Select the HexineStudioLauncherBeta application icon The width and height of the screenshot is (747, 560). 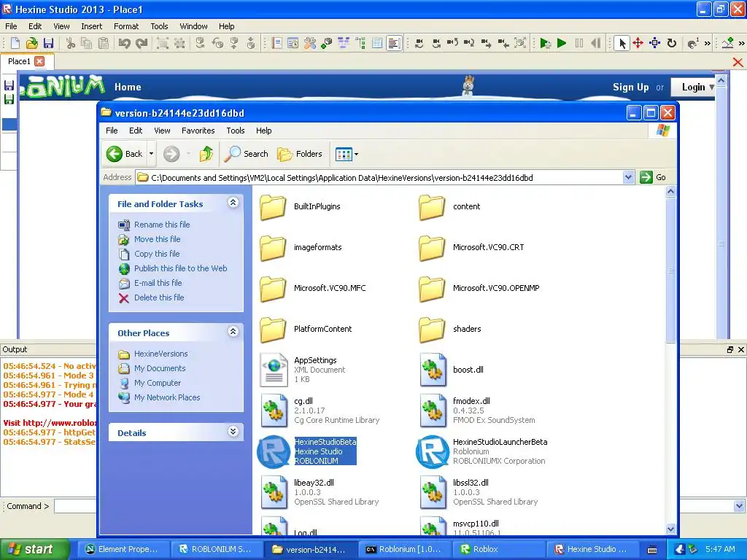tap(432, 451)
